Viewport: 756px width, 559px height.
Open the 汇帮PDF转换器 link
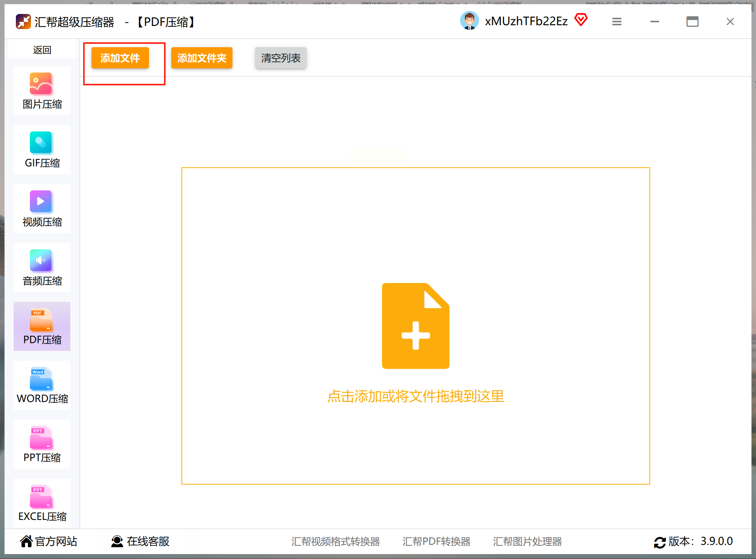[436, 541]
